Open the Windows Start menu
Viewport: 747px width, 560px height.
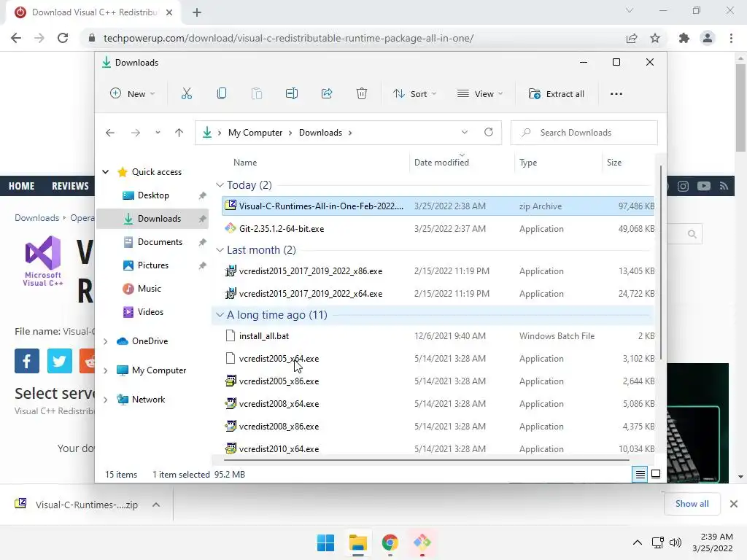326,542
